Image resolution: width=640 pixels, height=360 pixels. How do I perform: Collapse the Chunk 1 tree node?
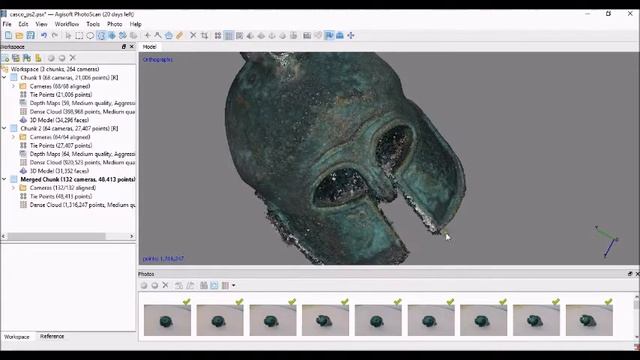click(x=4, y=78)
